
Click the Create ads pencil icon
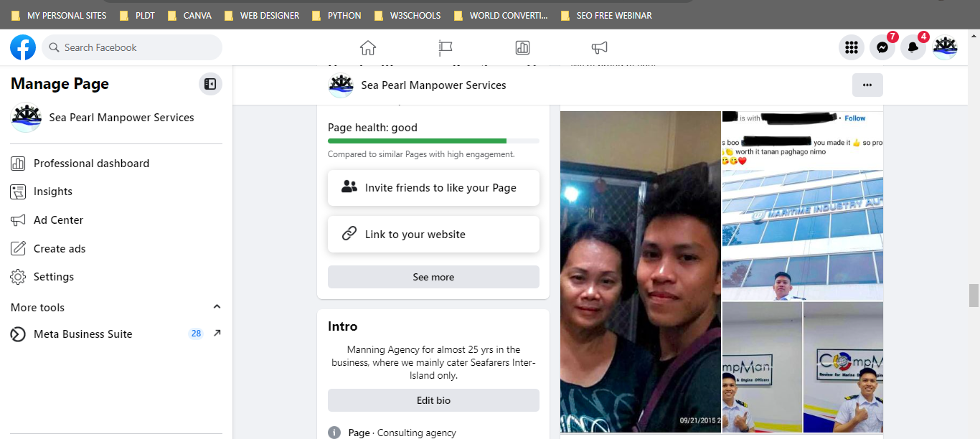pos(18,249)
